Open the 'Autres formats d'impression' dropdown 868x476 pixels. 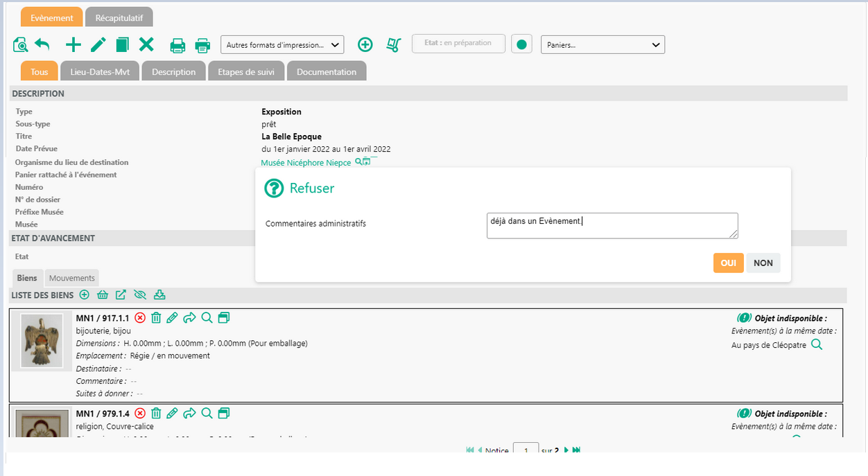pos(282,45)
